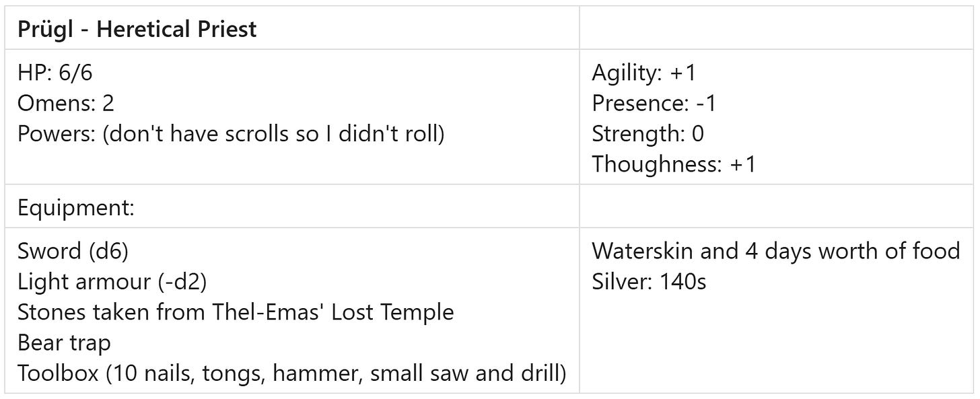The image size is (980, 399).
Task: Click the Omens: 2 text
Action: (66, 104)
